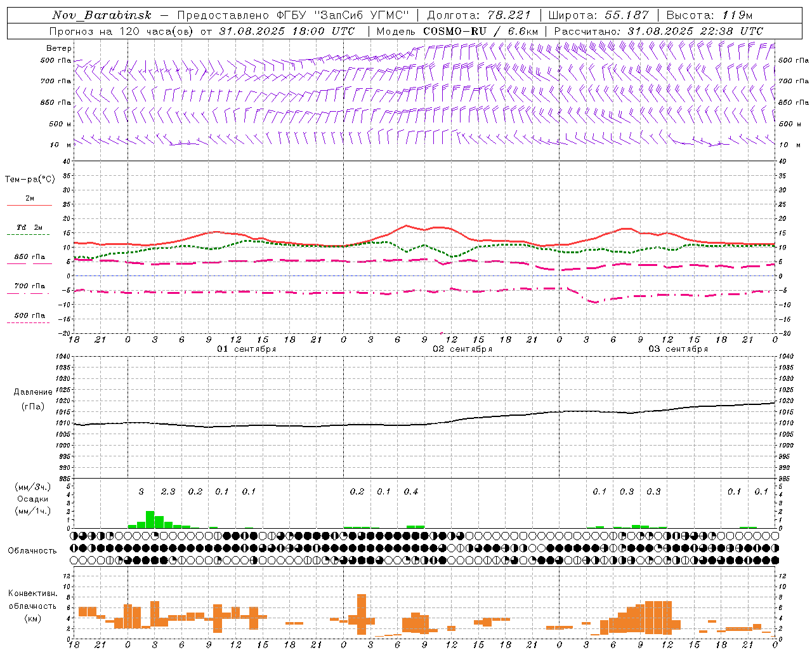Click the 02 сентября date label

click(462, 349)
